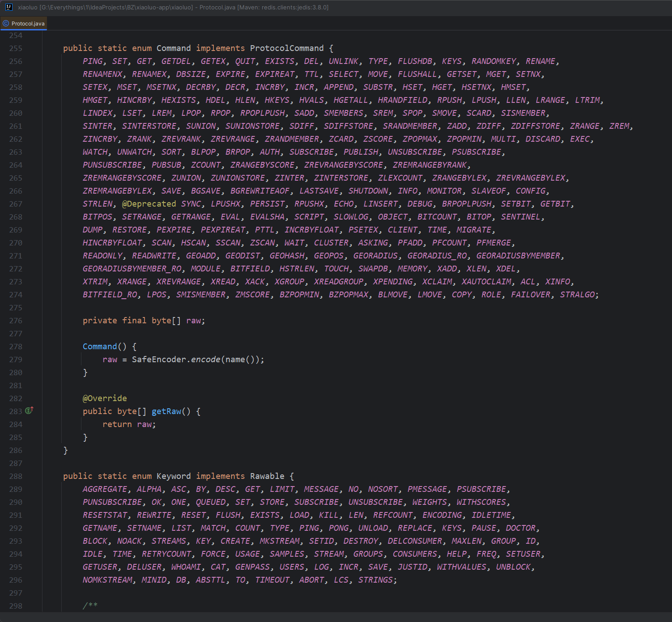Click the AGGREGATE constant on line 289
Screen dimensions: 672x622
pyautogui.click(x=105, y=489)
